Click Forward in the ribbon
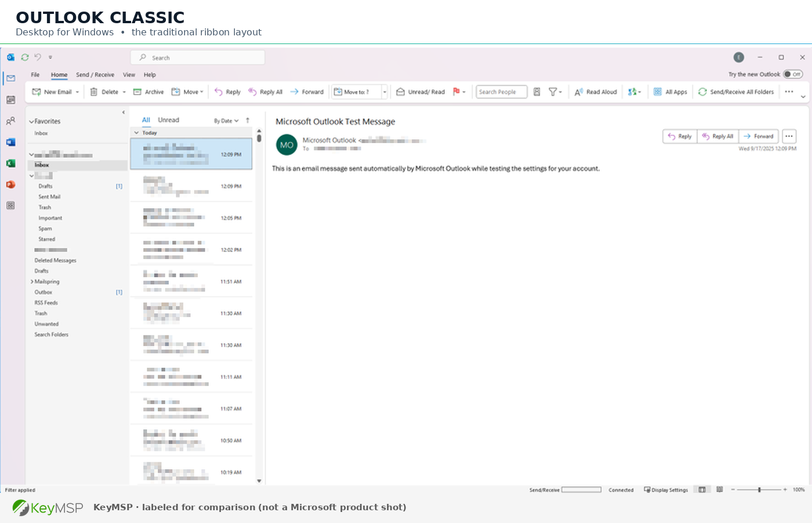The width and height of the screenshot is (812, 523). [x=307, y=92]
